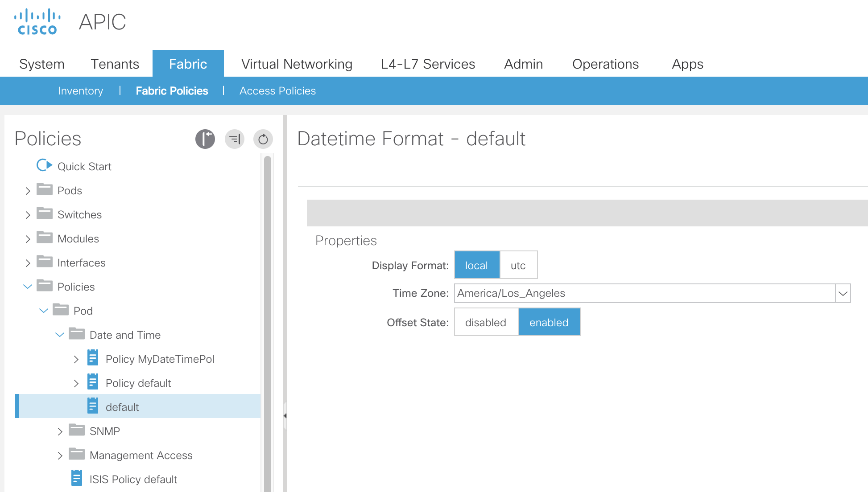Viewport: 868px width, 492px height.
Task: Select Policy default tree item
Action: 138,383
